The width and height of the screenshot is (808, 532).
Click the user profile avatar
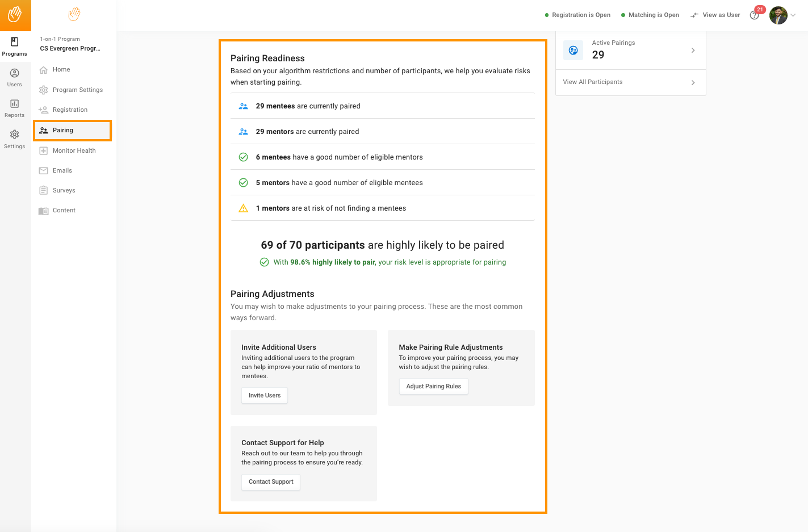[x=778, y=15]
